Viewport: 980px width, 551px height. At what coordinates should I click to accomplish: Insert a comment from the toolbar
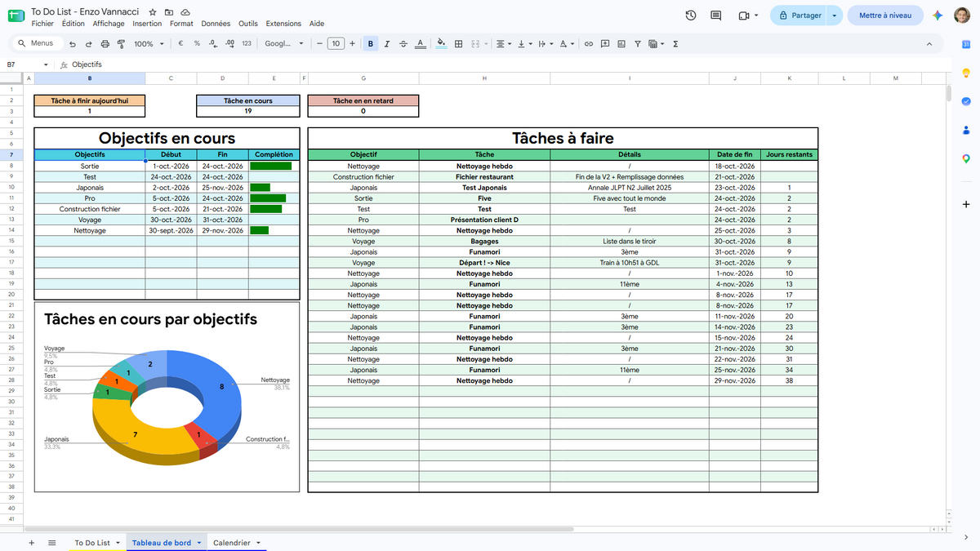click(x=604, y=44)
